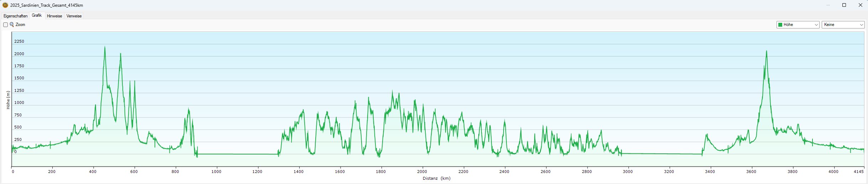Screen dimensions: 868x184
Task: Click the flat sea-level section near 1100 km
Action: point(237,154)
